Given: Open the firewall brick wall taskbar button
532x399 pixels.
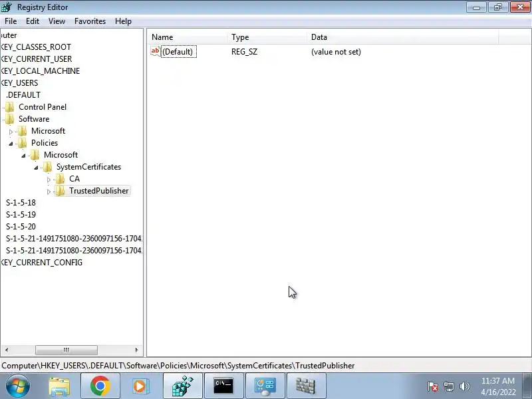Looking at the screenshot, I should (x=306, y=386).
